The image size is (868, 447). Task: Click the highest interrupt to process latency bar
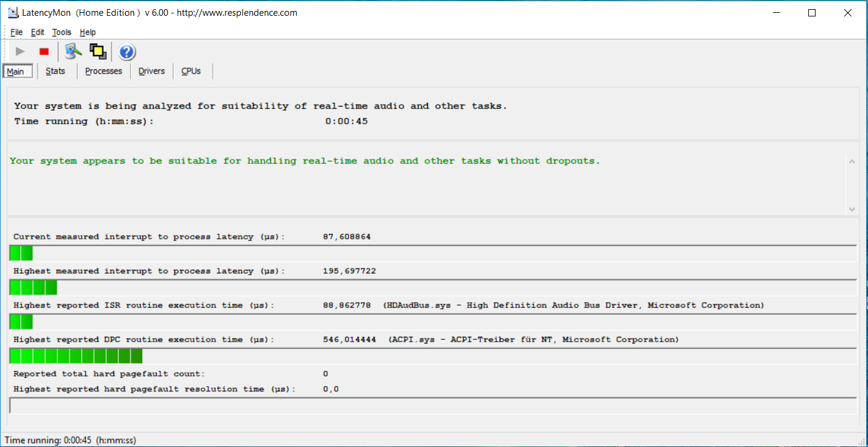(x=34, y=287)
